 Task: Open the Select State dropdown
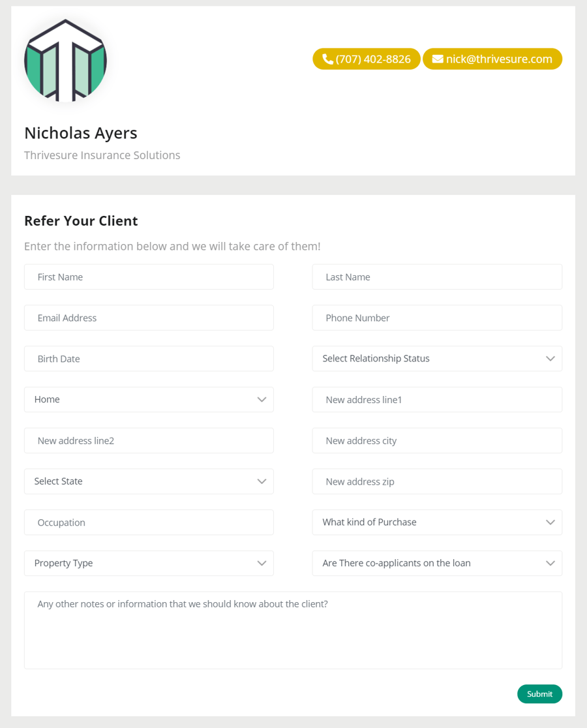point(149,481)
